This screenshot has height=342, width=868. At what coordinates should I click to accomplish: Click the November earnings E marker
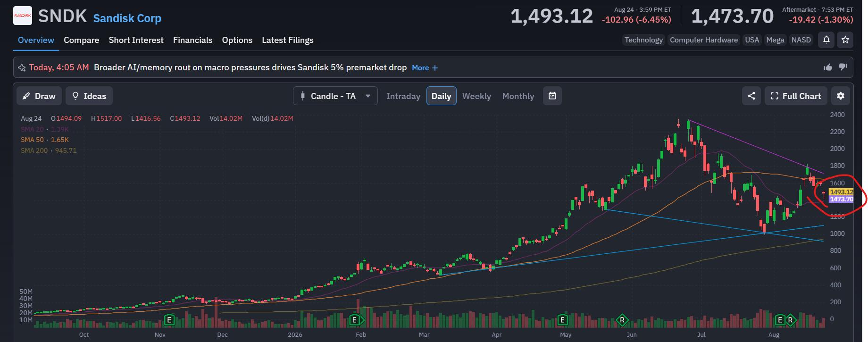point(169,320)
